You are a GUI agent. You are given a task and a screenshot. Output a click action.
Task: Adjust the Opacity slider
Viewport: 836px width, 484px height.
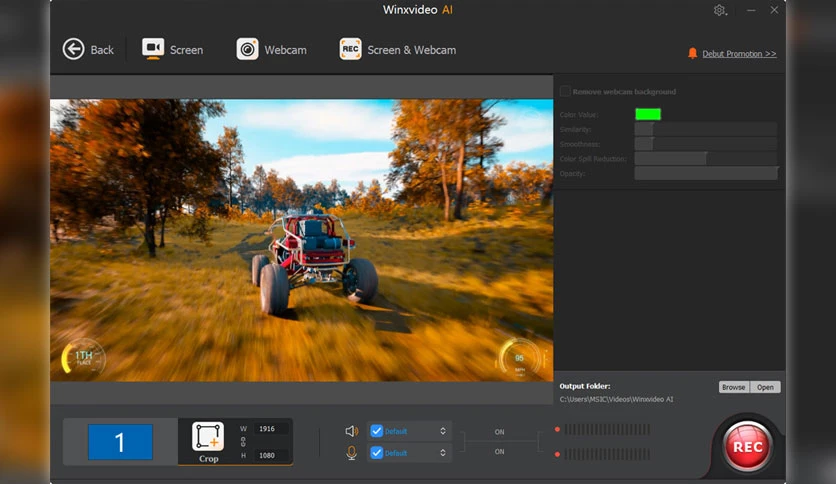(706, 173)
